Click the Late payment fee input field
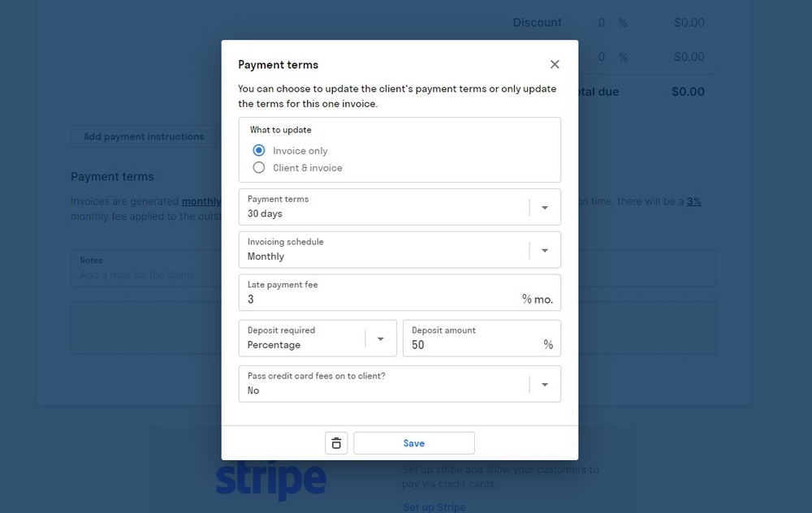812x513 pixels. pyautogui.click(x=400, y=292)
